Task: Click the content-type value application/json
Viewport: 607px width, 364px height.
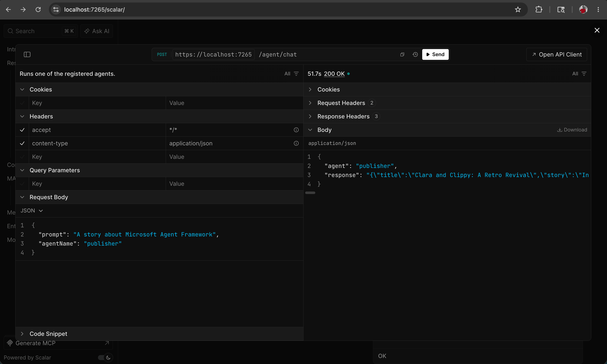Action: (x=191, y=143)
